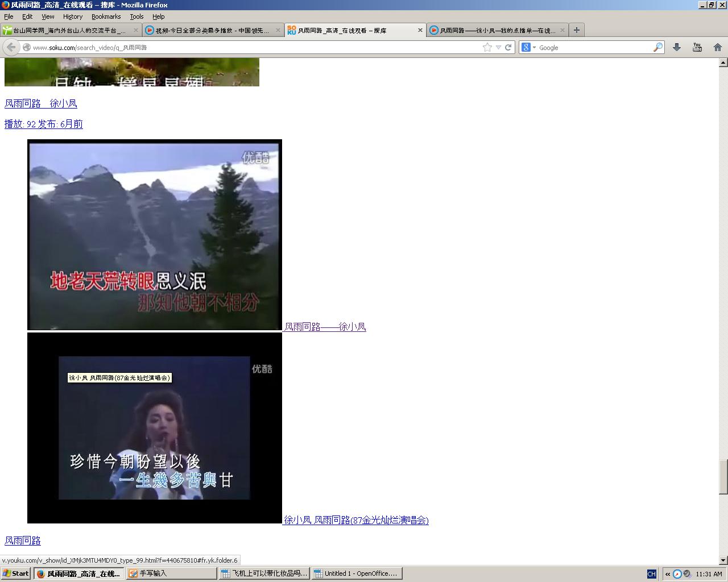This screenshot has height=582, width=728.
Task: Open the View menu
Action: tap(48, 16)
